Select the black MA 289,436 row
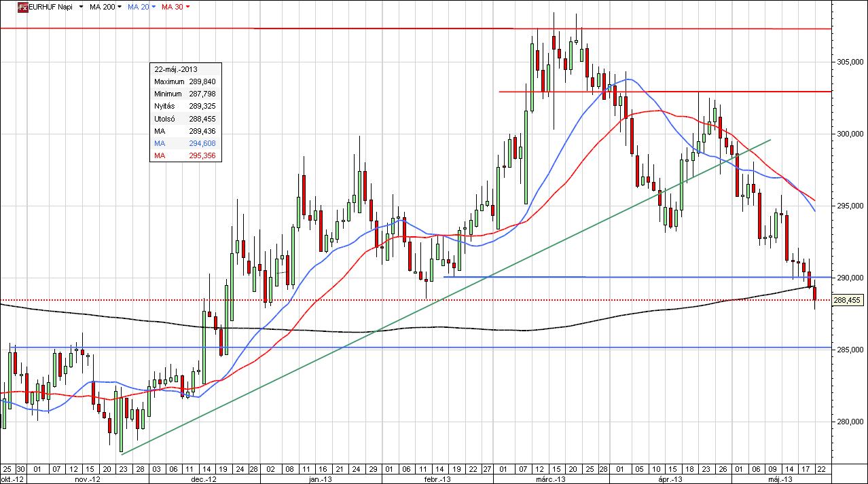This screenshot has height=484, width=868. point(185,131)
